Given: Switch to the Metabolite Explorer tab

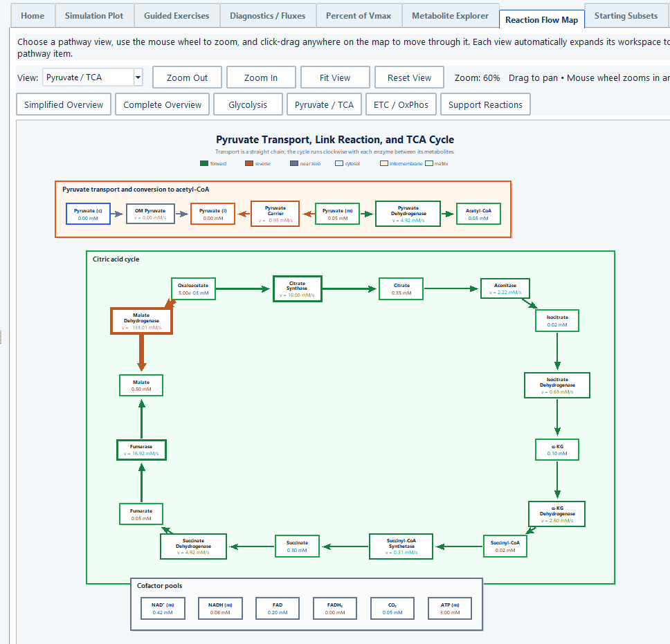Looking at the screenshot, I should [x=450, y=16].
